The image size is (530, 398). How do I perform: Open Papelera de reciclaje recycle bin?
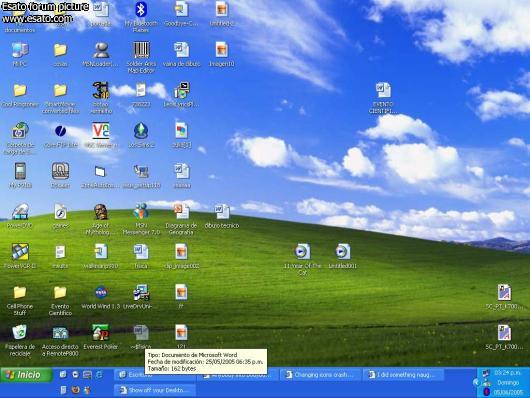(20, 333)
